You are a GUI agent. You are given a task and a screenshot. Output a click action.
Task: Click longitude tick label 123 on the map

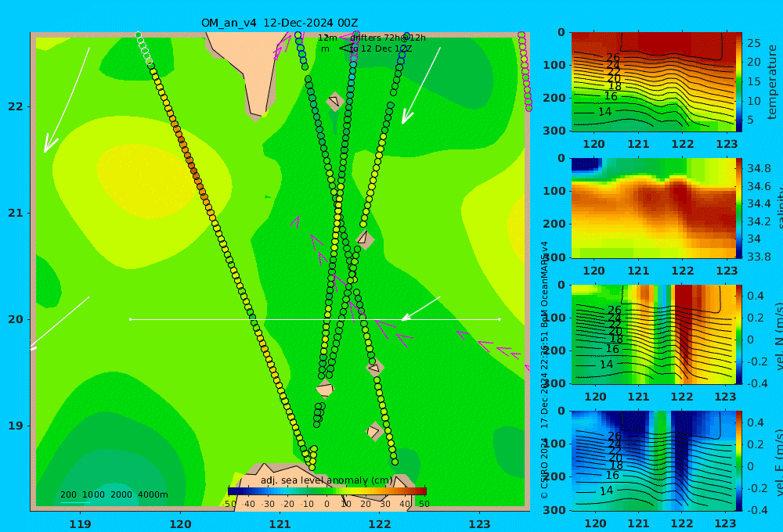coord(479,524)
